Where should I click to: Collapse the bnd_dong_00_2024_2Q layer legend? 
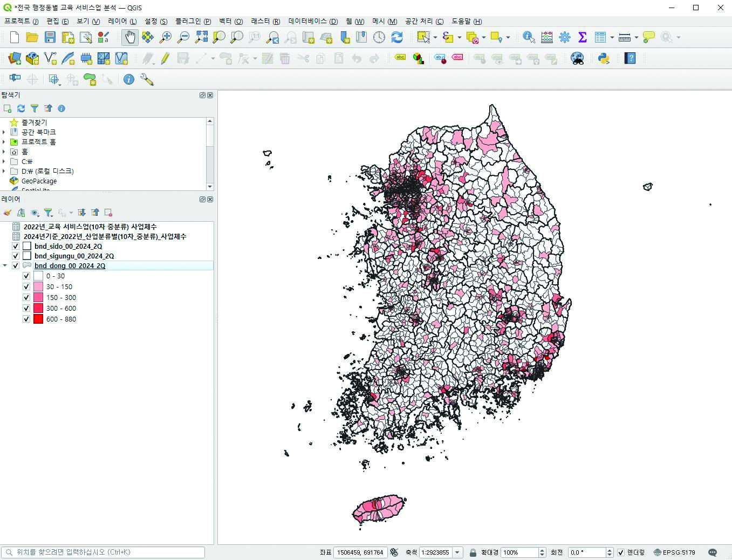click(5, 265)
